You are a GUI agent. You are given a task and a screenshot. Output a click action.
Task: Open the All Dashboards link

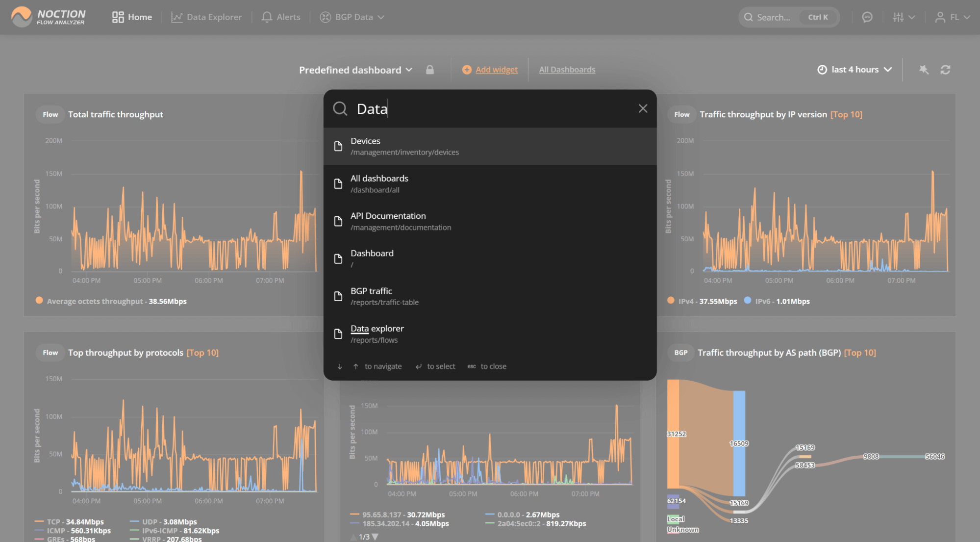point(567,70)
